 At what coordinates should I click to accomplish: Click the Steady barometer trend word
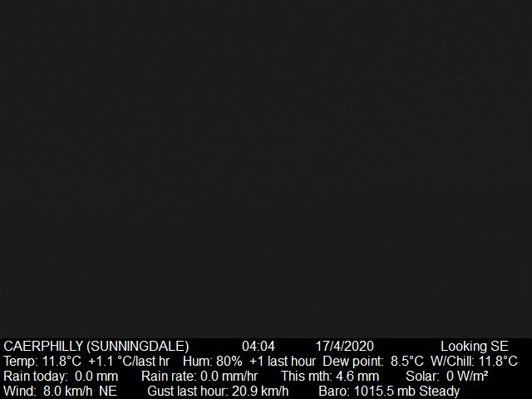click(440, 392)
